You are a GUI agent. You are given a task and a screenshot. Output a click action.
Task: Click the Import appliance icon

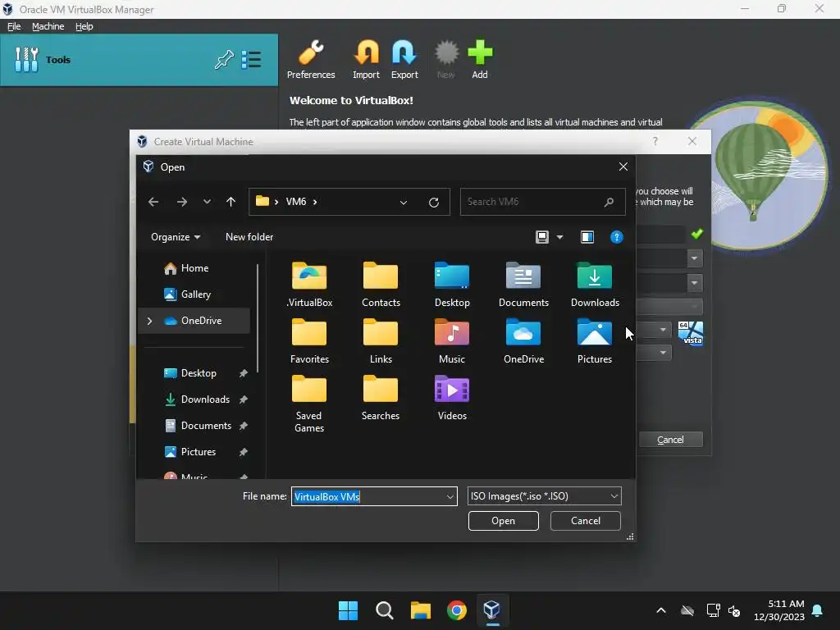pyautogui.click(x=366, y=60)
